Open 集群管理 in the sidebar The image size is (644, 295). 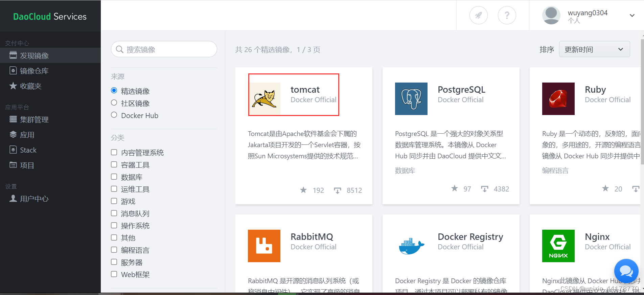(x=50, y=119)
